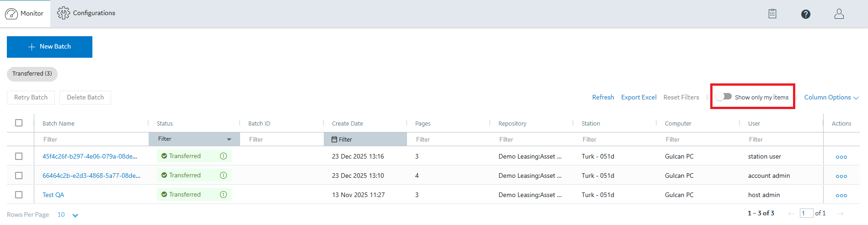Click the Retry Batch button
Screen dimensions: 868x225
pyautogui.click(x=31, y=97)
